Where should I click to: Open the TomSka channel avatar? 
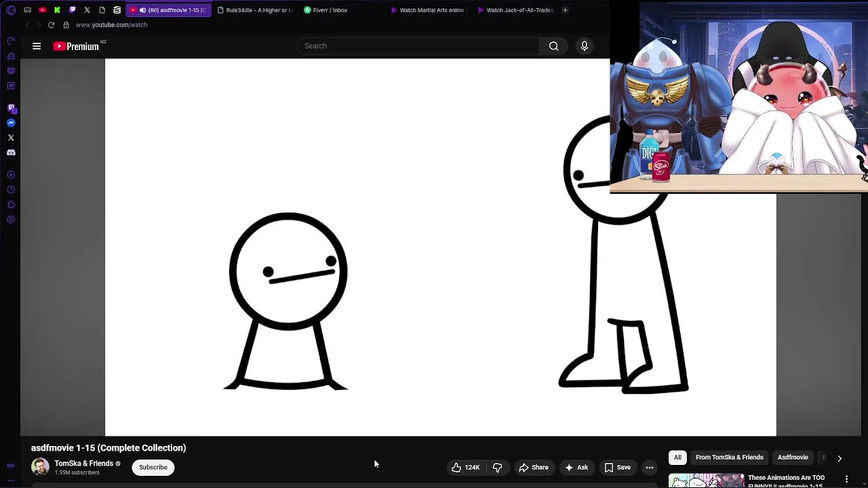(x=40, y=467)
